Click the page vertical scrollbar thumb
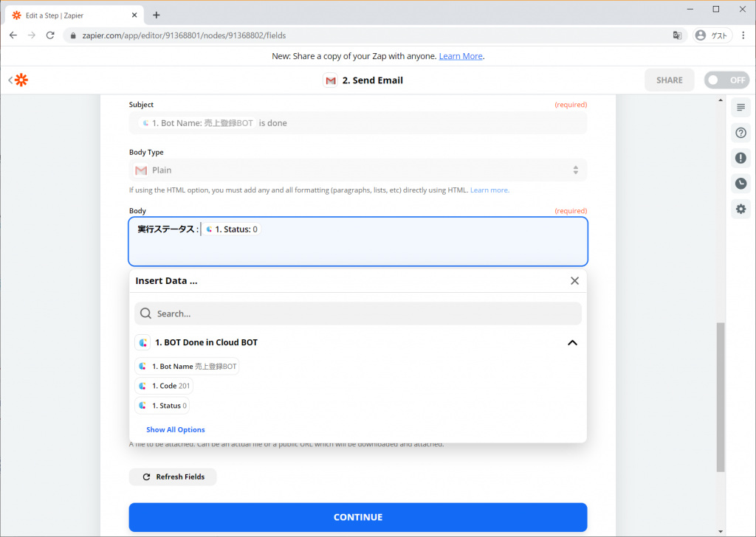 coord(721,398)
